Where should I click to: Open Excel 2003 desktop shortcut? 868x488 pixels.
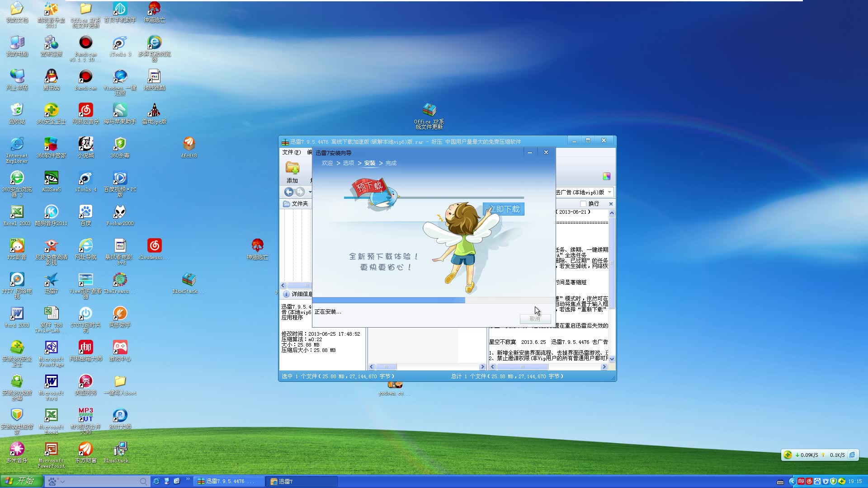point(17,216)
